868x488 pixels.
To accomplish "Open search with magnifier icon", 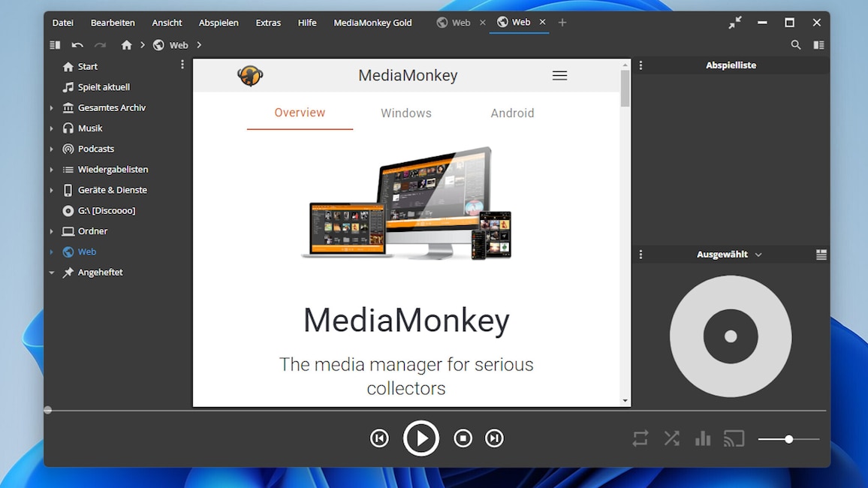I will [x=795, y=45].
